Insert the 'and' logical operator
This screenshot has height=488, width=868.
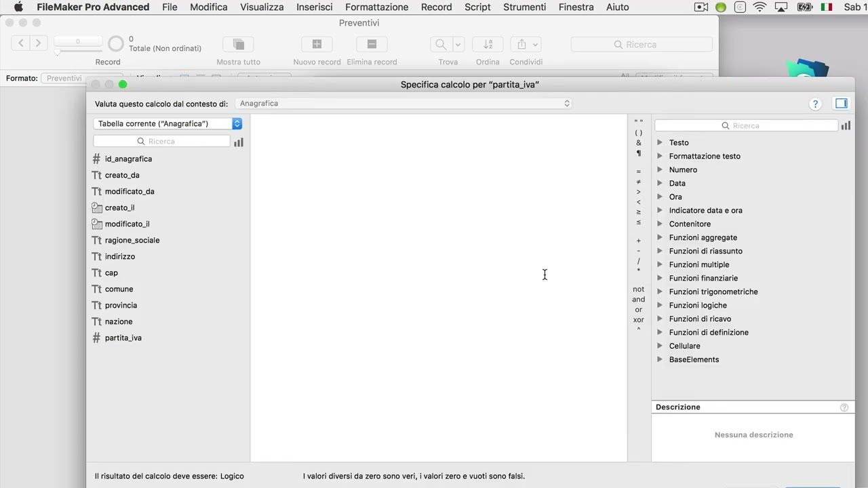[638, 300]
